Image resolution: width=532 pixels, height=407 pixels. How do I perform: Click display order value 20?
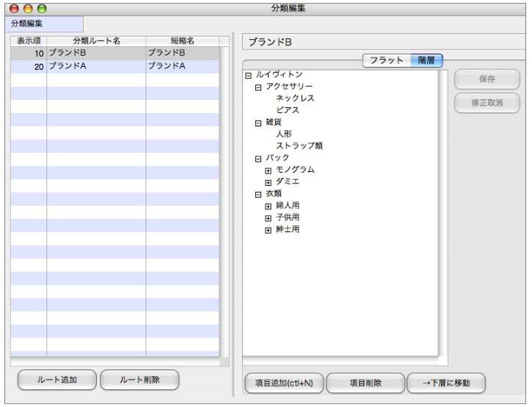click(29, 67)
